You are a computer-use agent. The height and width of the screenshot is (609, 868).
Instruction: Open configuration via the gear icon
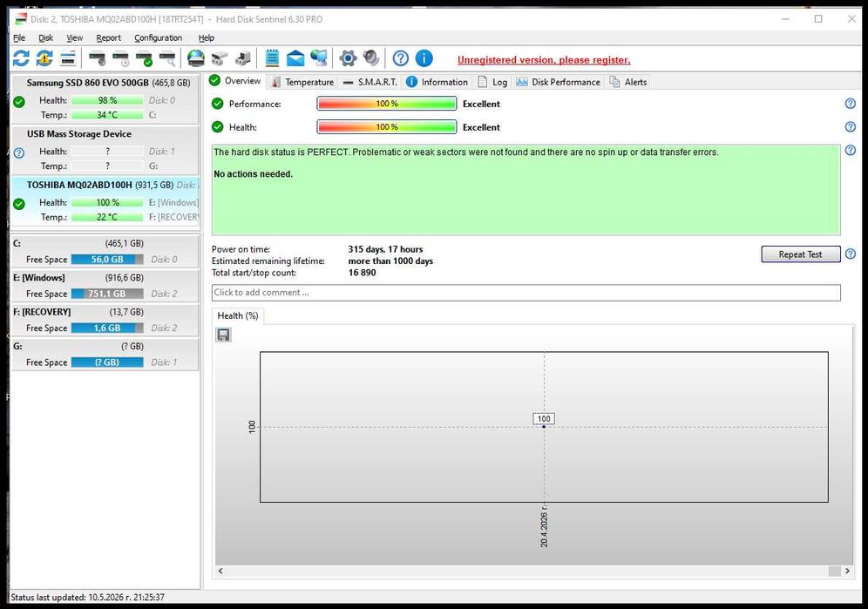[x=348, y=58]
